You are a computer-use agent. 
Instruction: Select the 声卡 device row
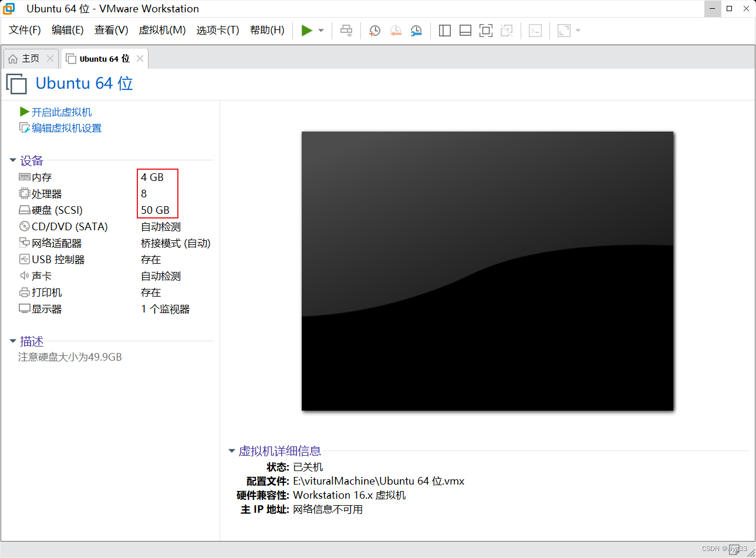coord(115,275)
